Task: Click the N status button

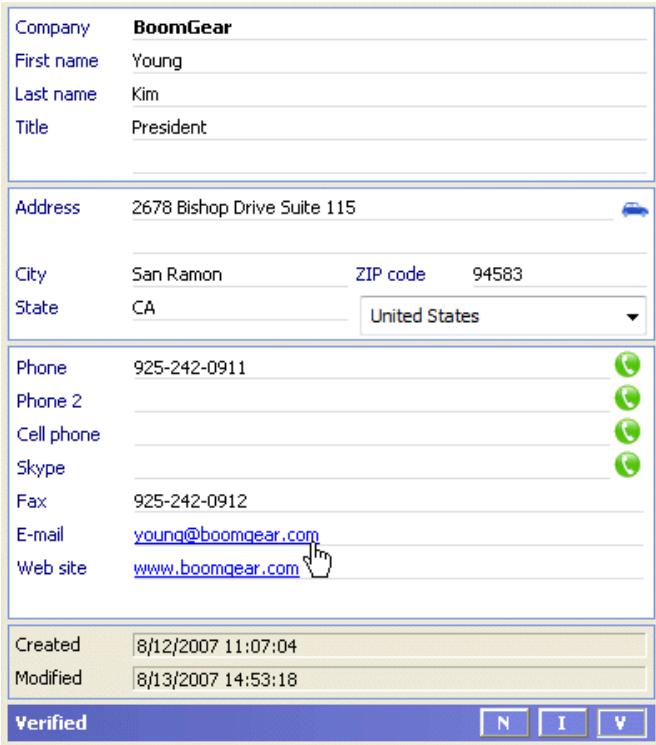Action: [504, 723]
